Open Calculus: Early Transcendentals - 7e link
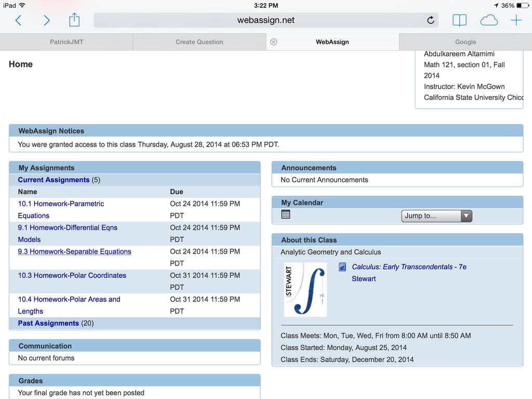The image size is (532, 399). click(x=409, y=267)
